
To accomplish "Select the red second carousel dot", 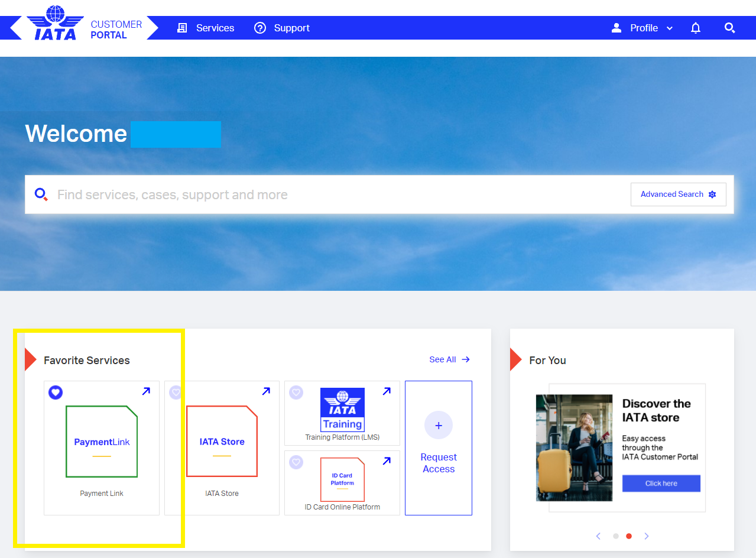I will coord(629,536).
